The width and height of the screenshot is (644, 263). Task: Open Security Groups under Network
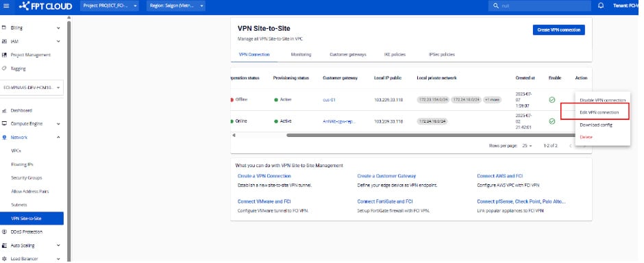pos(27,178)
